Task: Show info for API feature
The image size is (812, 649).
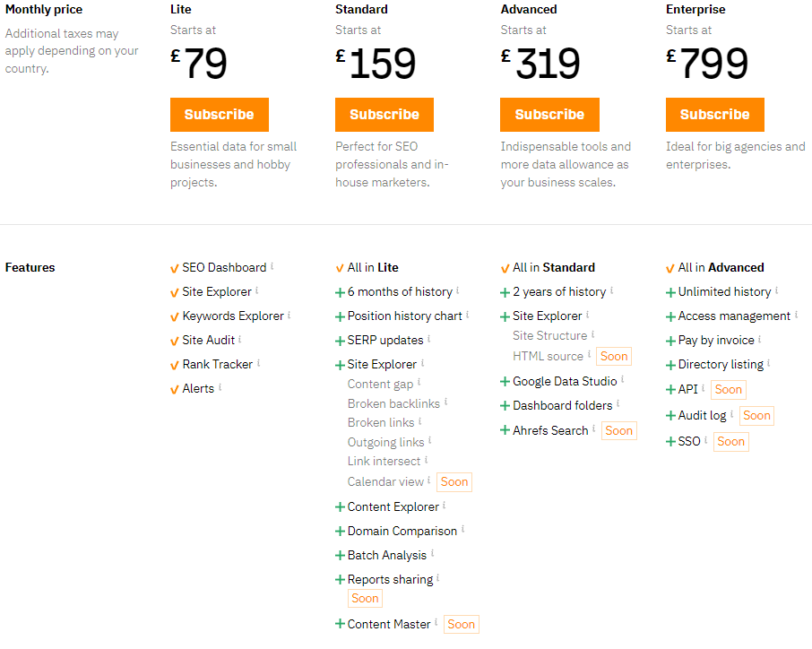Action: click(x=704, y=388)
